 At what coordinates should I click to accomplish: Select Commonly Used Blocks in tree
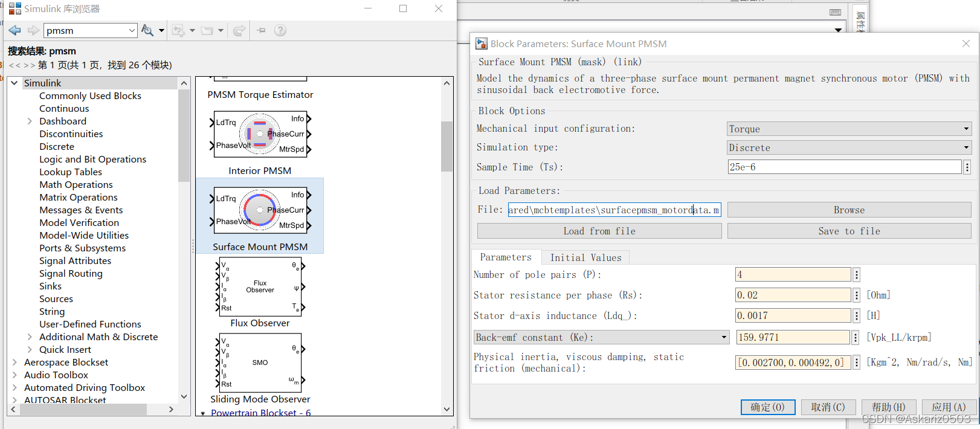(90, 95)
